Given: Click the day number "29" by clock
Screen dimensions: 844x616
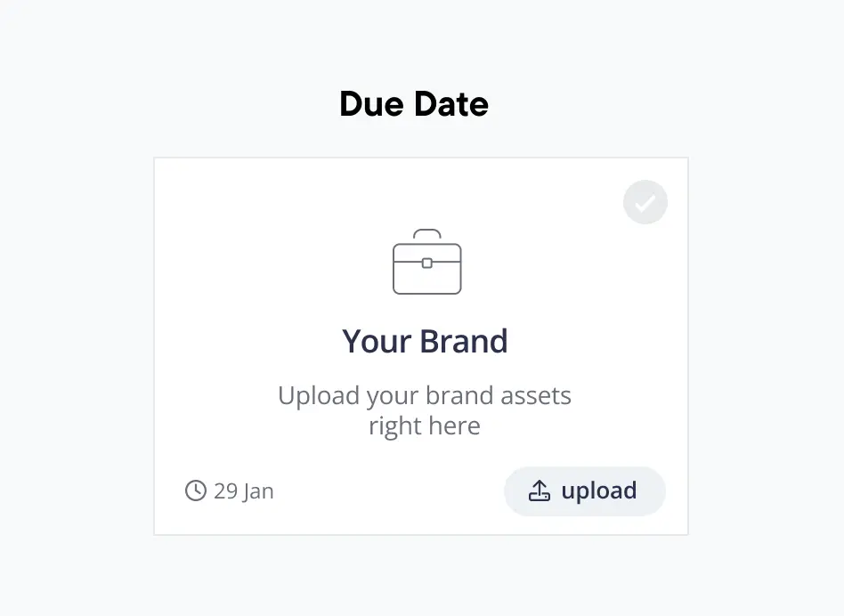Looking at the screenshot, I should pos(225,491).
